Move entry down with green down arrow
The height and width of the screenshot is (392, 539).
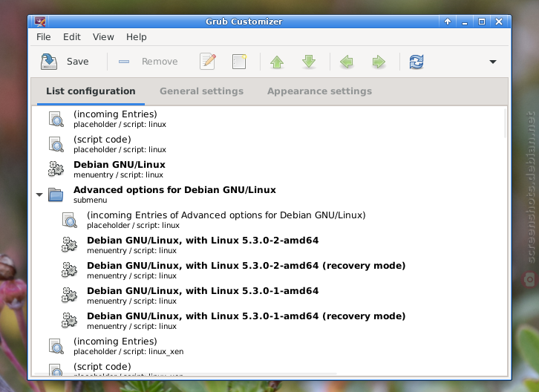tap(309, 62)
